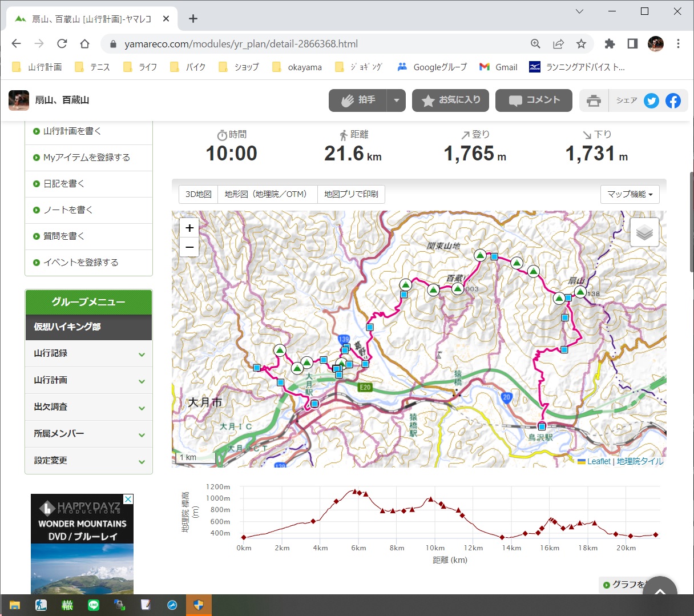Open dropdown arrow beside 拍手 button
Viewport: 694px width, 616px height.
tap(396, 100)
